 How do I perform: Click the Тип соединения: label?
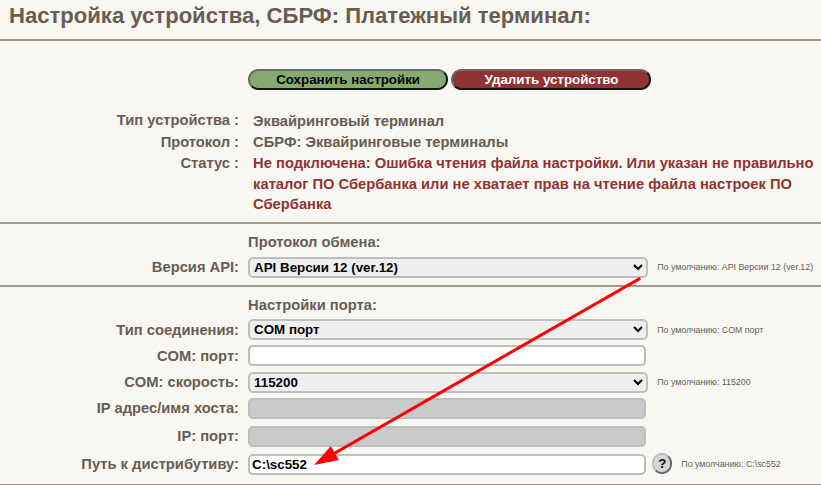click(x=177, y=330)
